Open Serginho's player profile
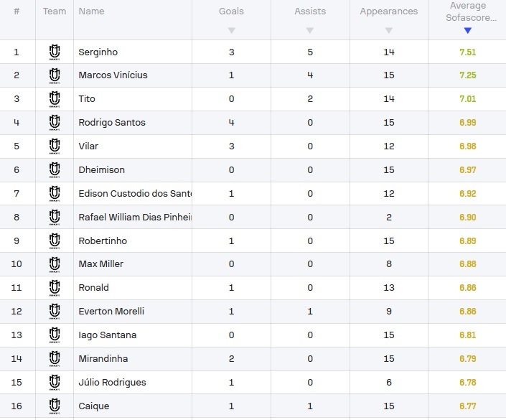Image resolution: width=506 pixels, height=420 pixels. click(x=98, y=52)
